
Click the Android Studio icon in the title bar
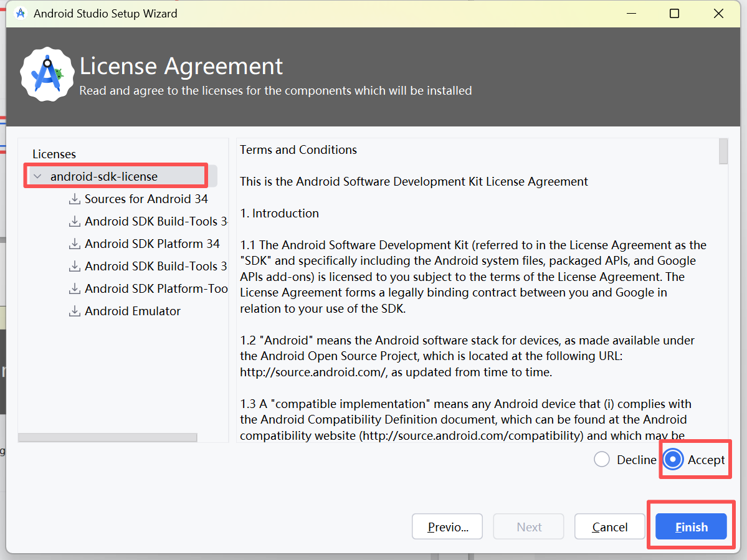tap(20, 13)
